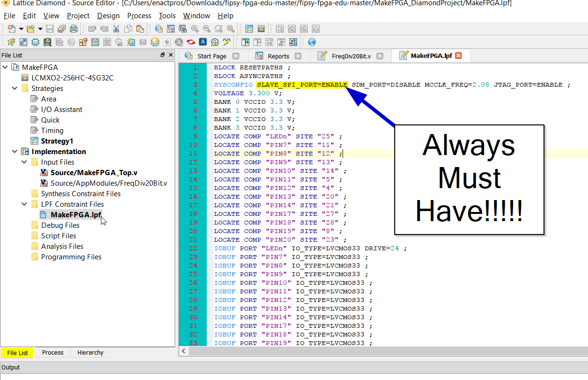Close the File List panel
The image size is (588, 380).
coord(171,55)
